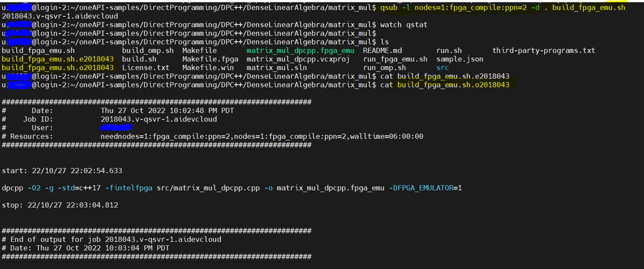Click README.md in the ls listing
This screenshot has width=644, height=269.
[383, 50]
